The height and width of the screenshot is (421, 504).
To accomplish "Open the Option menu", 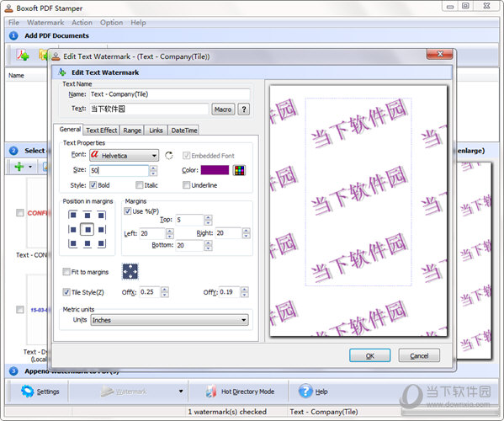I will [x=112, y=23].
